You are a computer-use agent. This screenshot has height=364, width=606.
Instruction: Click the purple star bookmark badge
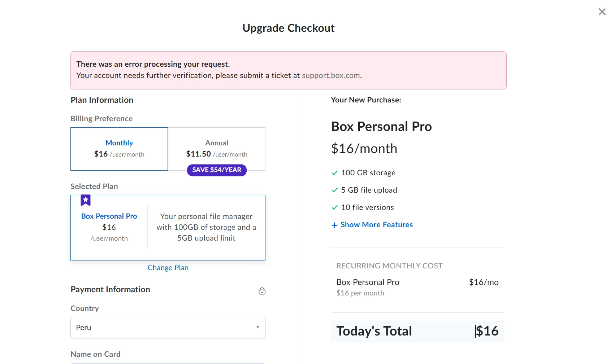(x=86, y=200)
